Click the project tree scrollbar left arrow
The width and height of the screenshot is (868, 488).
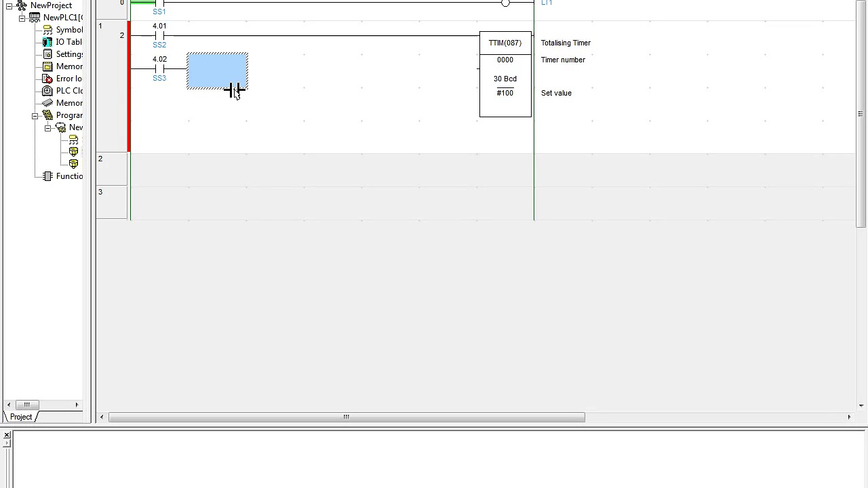[x=9, y=405]
